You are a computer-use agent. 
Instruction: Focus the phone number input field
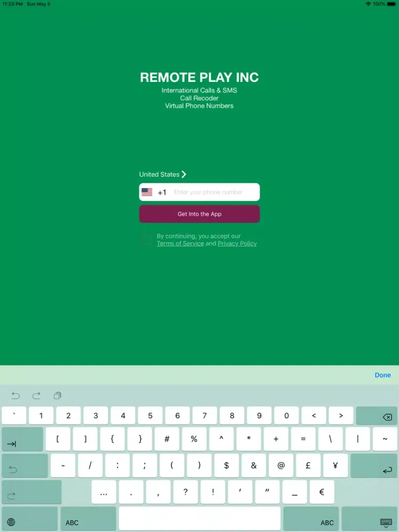pyautogui.click(x=215, y=192)
